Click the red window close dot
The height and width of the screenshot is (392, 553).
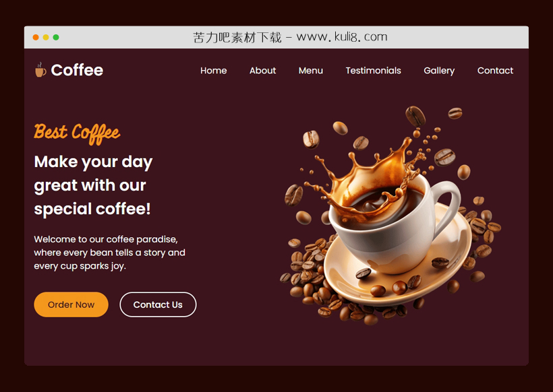point(36,37)
